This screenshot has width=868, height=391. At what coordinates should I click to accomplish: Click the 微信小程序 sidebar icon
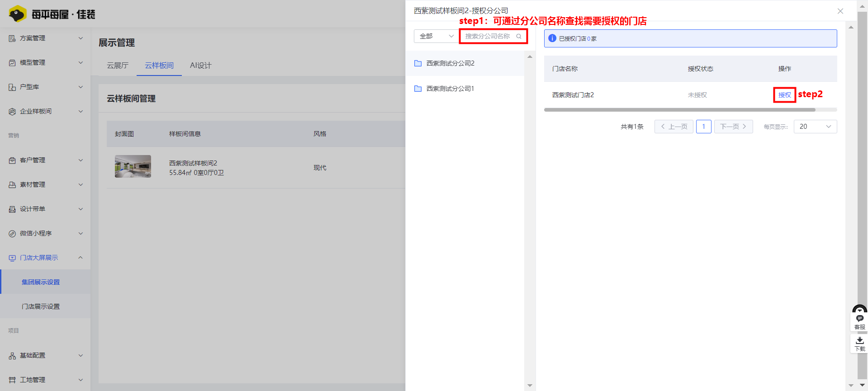[x=12, y=234]
